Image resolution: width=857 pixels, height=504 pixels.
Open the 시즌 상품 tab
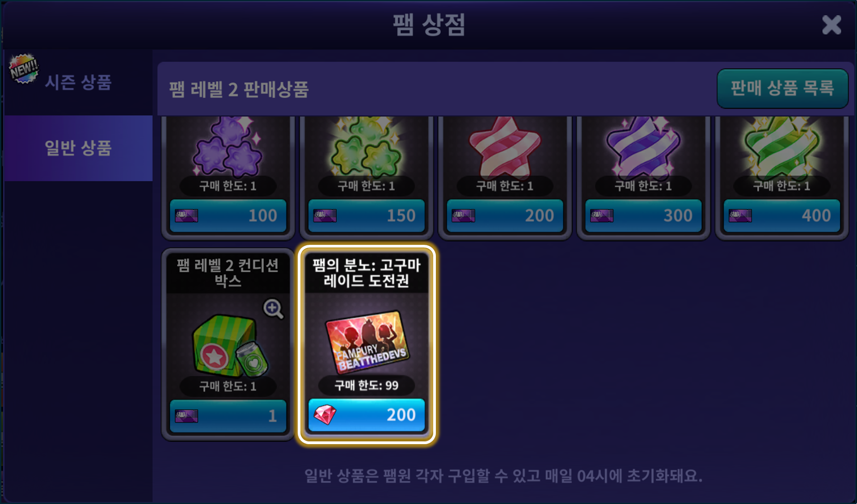[x=78, y=83]
